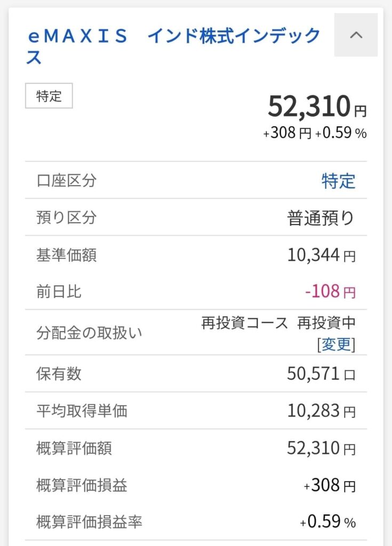Viewport: 392px width, 546px height.
Task: Click the 保有数 value 50,571口
Action: 321,374
